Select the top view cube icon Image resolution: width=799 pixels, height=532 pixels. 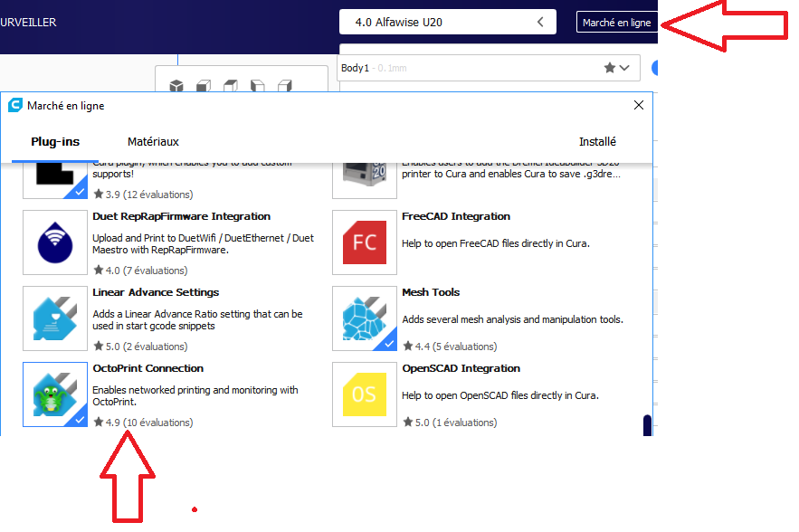(231, 86)
